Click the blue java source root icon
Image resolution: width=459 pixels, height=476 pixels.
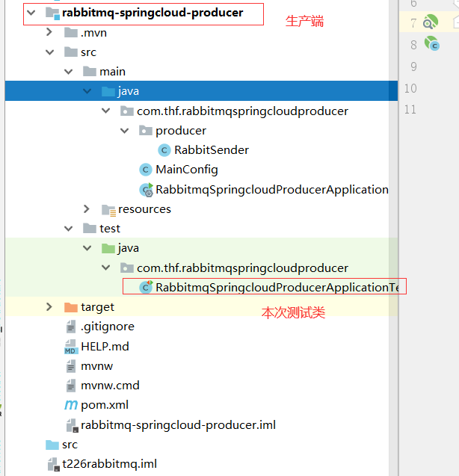click(108, 91)
